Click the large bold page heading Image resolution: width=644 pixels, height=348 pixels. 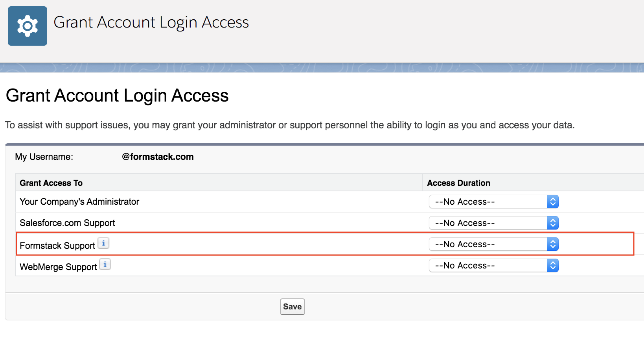click(x=117, y=96)
